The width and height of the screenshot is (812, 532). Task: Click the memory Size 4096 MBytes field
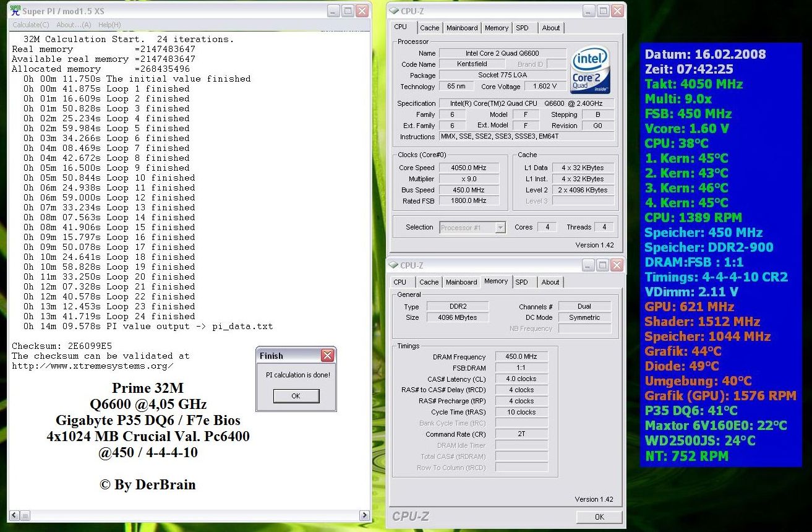tap(456, 317)
